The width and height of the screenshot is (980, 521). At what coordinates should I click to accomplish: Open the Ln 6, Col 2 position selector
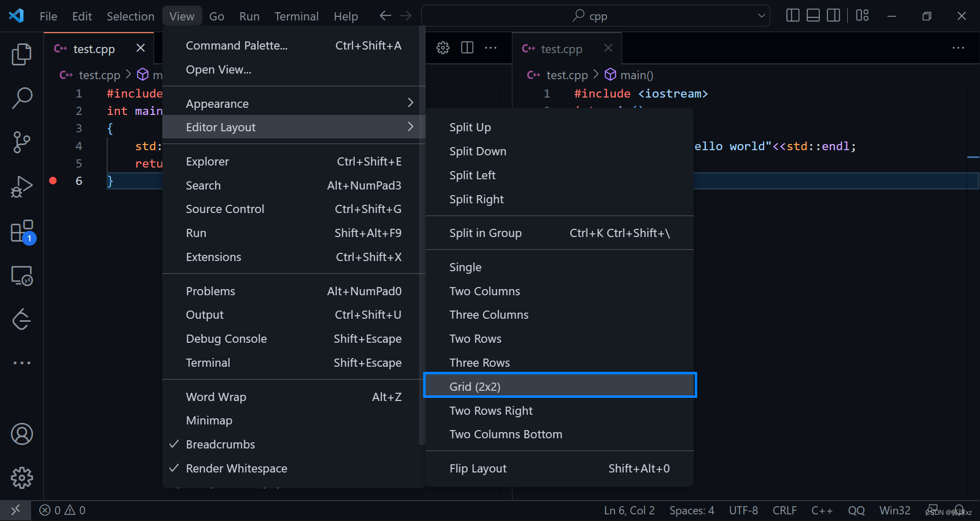pyautogui.click(x=629, y=510)
